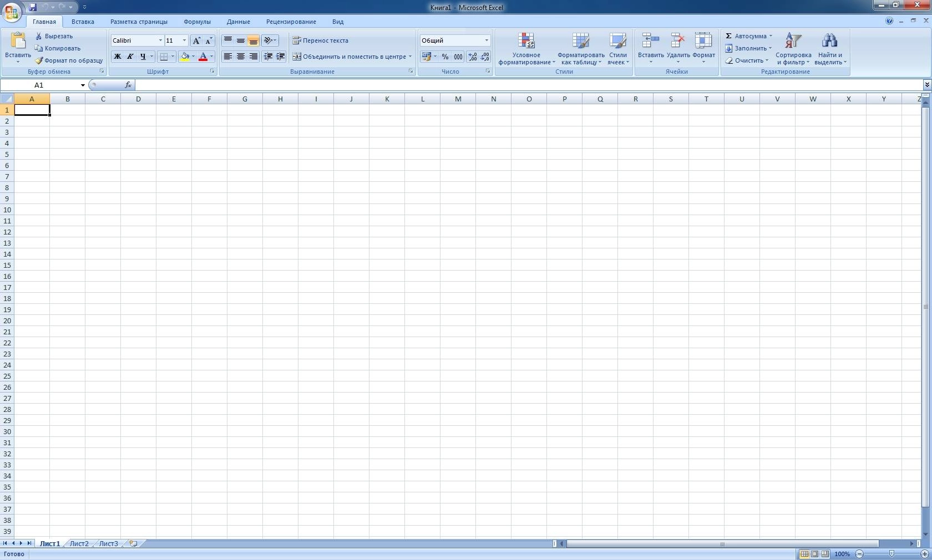The height and width of the screenshot is (560, 932).
Task: Click the formula bar input
Action: coord(529,85)
